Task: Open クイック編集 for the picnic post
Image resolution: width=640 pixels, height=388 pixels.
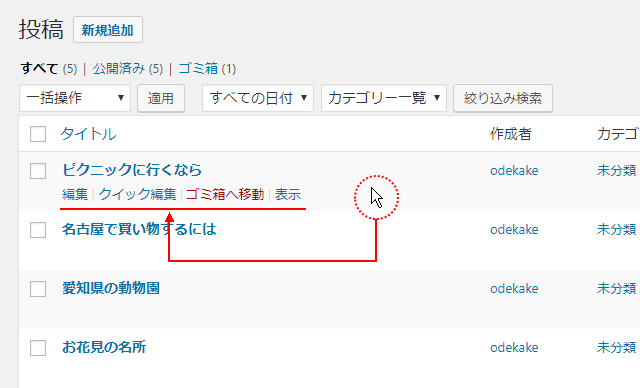Action: pyautogui.click(x=138, y=195)
